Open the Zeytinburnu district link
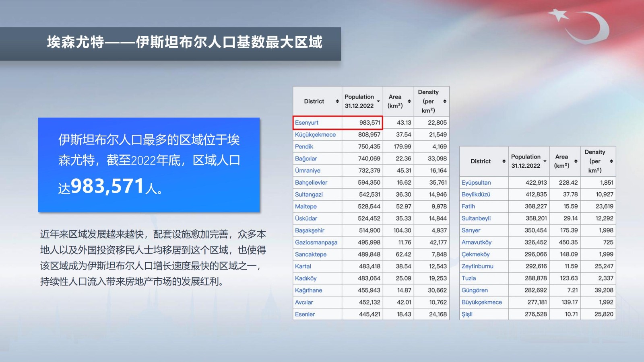The width and height of the screenshot is (644, 362). click(x=477, y=266)
